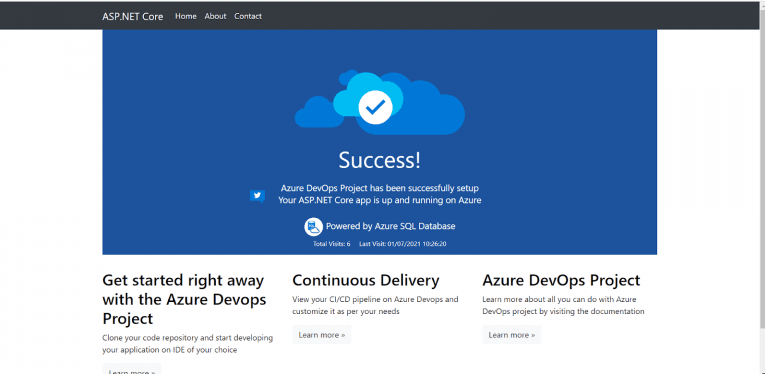765x374 pixels.
Task: Click Powered by Azure SQL Database text
Action: 391,226
